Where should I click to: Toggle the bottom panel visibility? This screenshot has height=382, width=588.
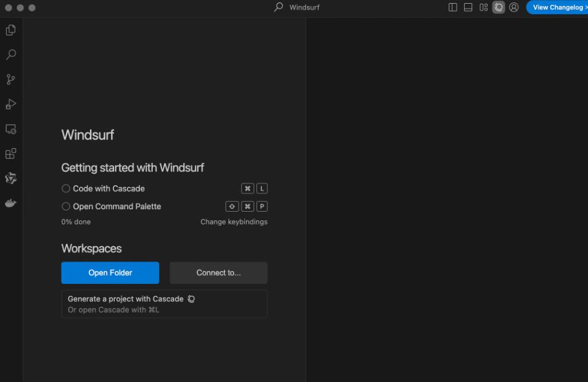(x=468, y=7)
